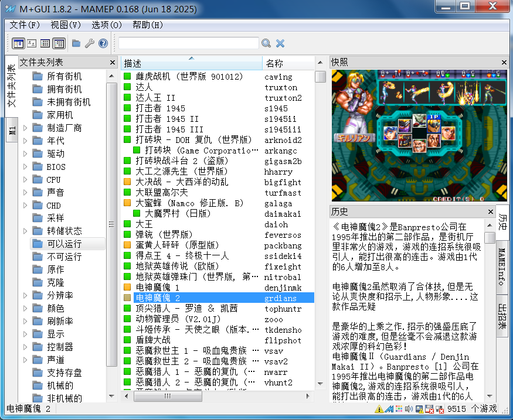Select the 打击者 1945 II row
Image resolution: width=513 pixels, height=420 pixels.
[218, 119]
